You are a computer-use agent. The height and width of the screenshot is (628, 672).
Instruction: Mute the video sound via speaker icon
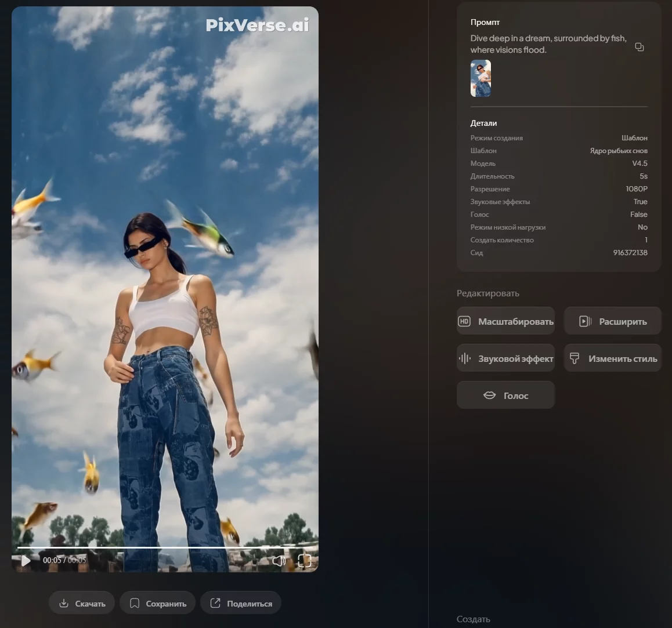coord(279,561)
